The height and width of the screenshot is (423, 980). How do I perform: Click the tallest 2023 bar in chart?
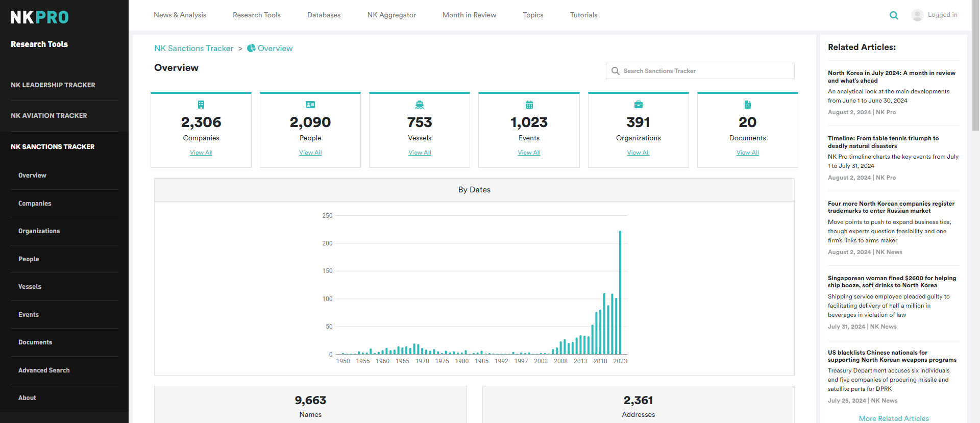620,292
